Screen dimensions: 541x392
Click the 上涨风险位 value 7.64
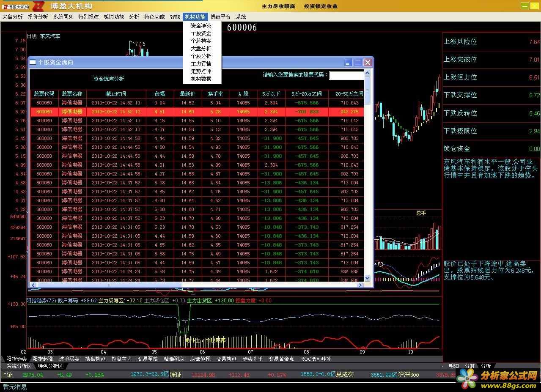[x=534, y=42]
